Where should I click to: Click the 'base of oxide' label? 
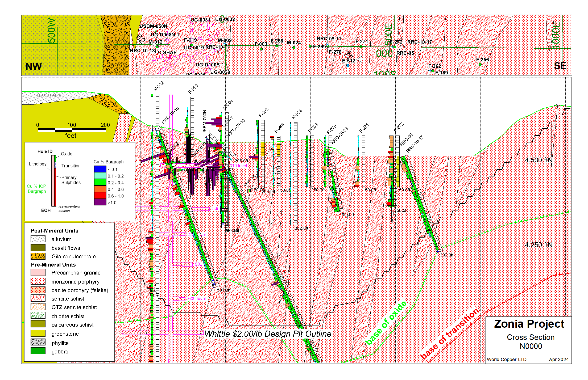[x=386, y=323]
